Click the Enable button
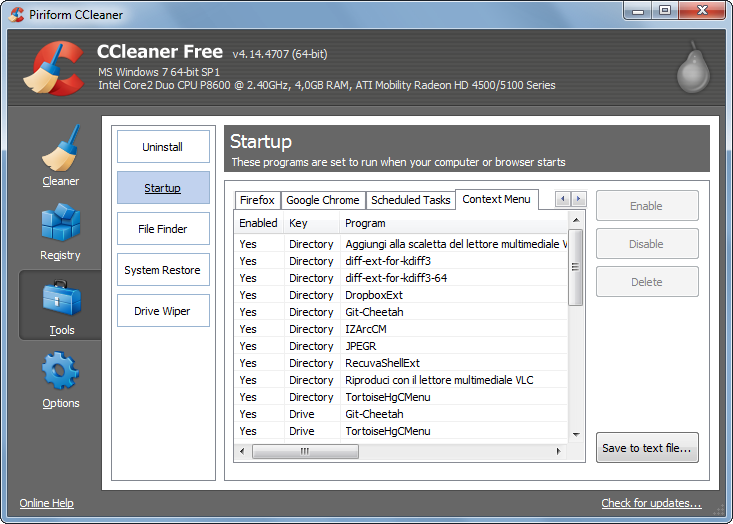This screenshot has width=733, height=524. pos(647,206)
